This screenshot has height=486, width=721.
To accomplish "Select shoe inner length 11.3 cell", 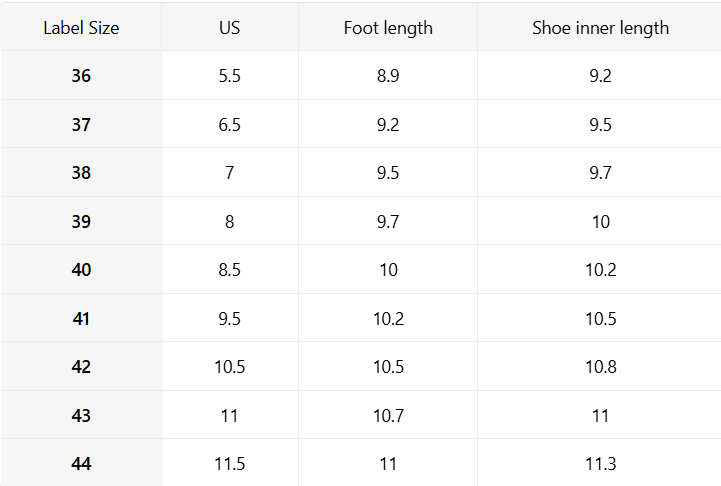I will click(x=600, y=464).
